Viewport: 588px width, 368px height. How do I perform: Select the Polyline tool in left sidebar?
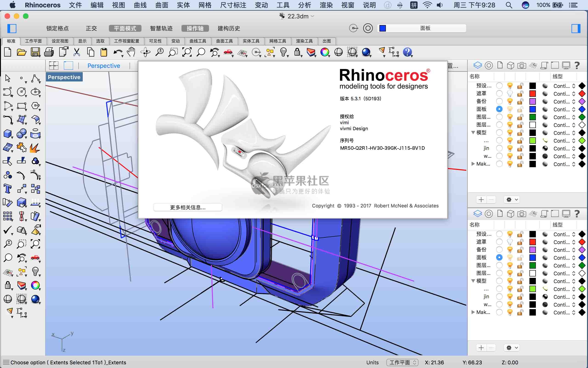pos(35,78)
